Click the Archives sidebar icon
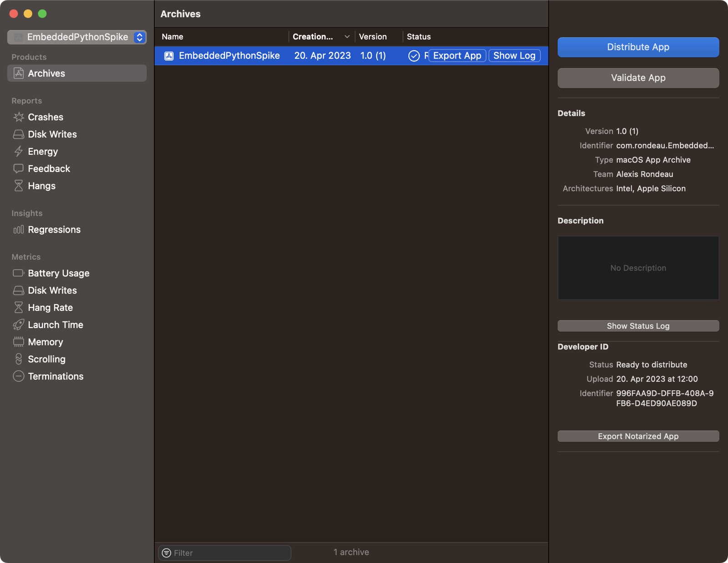Viewport: 728px width, 563px height. [19, 73]
